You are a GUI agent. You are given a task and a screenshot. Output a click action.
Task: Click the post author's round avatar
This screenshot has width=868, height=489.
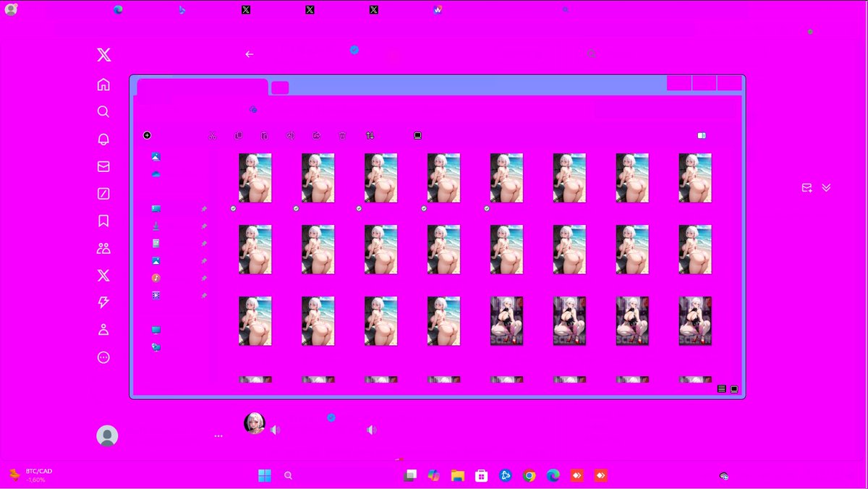coord(255,422)
